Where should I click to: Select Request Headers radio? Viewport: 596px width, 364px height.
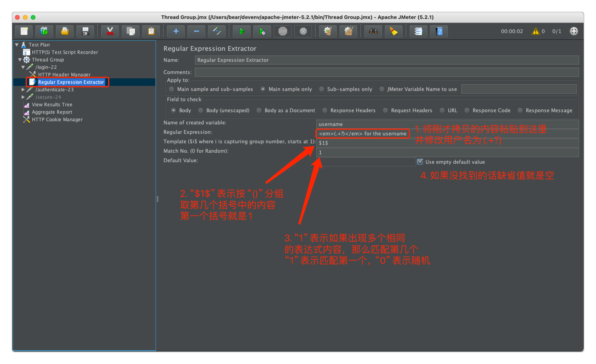click(x=385, y=111)
